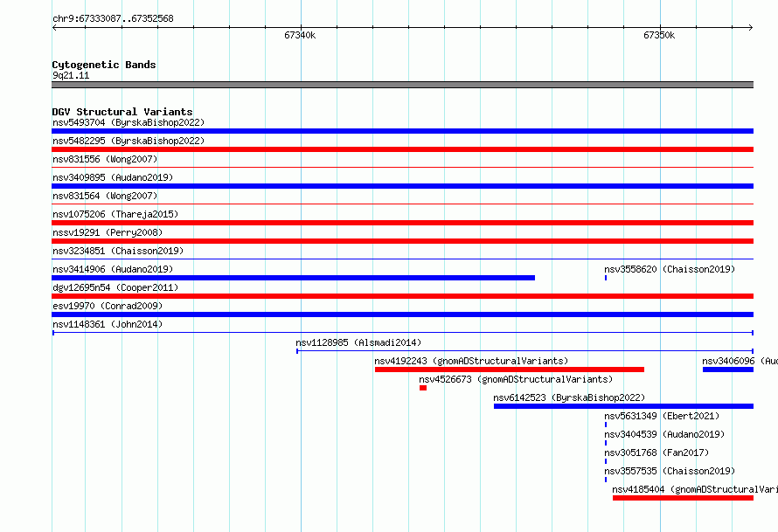The image size is (778, 532).
Task: Select the blue nsv3406096 variant bar
Action: pos(728,370)
